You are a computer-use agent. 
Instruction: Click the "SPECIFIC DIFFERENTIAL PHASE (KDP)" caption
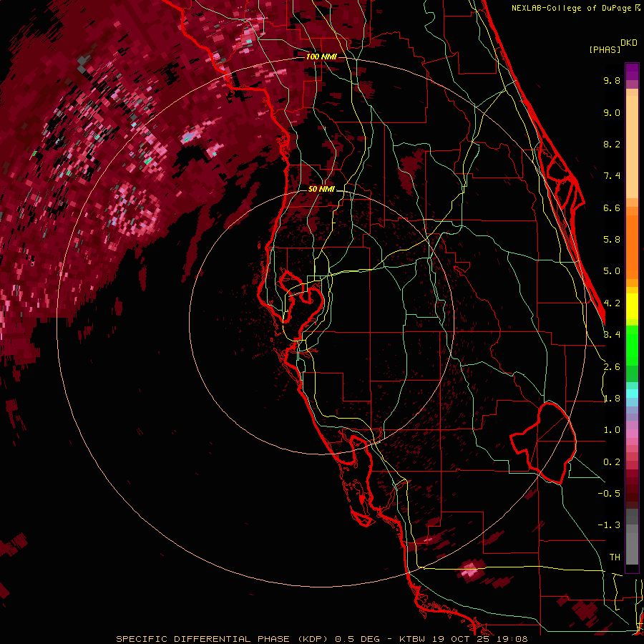(x=223, y=639)
